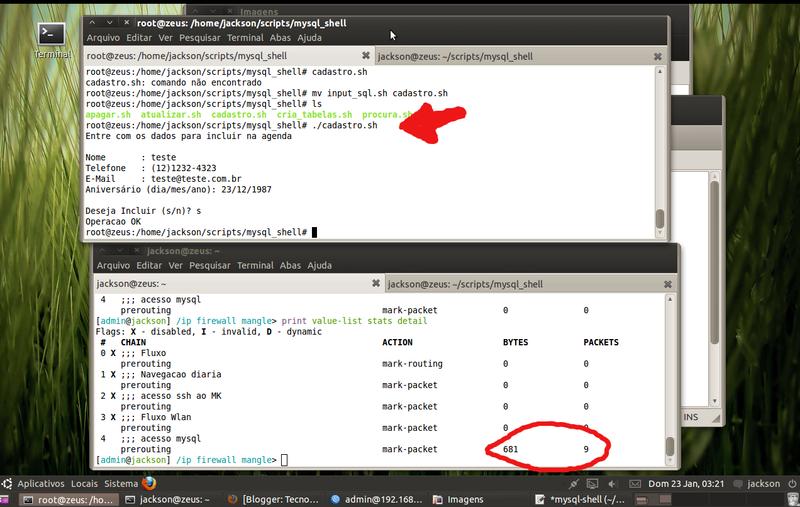Close the jackson@zeus:~ tab in lower terminal
Viewport: 800px width, 507px height.
tap(374, 284)
